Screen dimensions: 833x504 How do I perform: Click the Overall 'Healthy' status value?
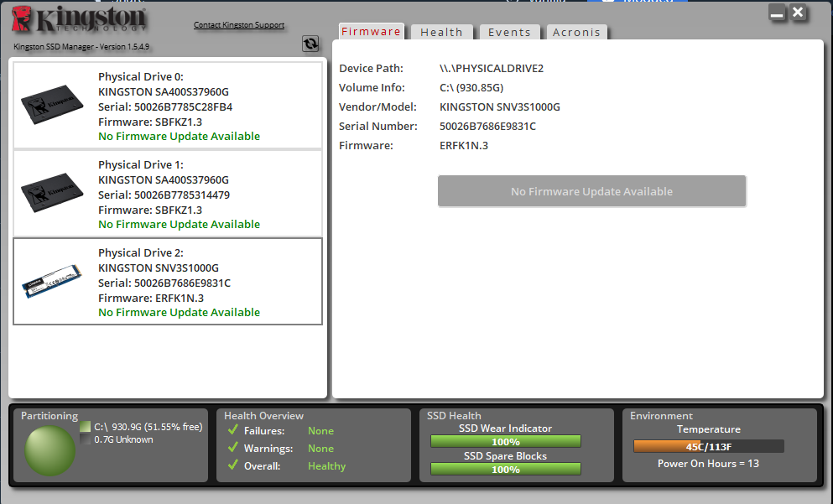(326, 465)
